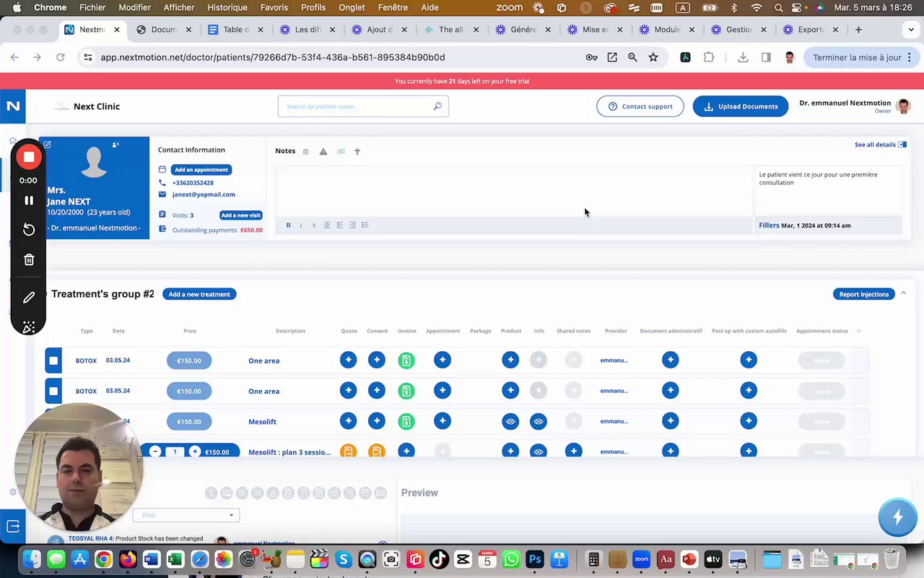Collapse Treatment's group #2 with the chevron
The width and height of the screenshot is (924, 578).
[903, 293]
